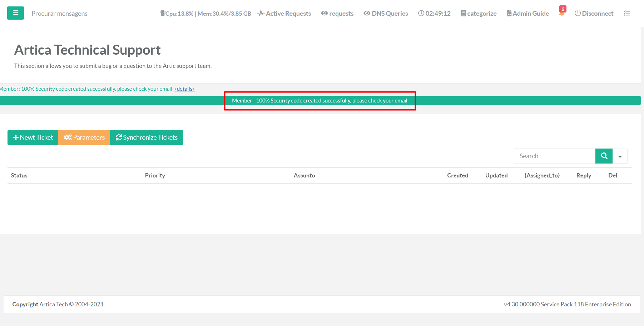
Task: Open the requests eye view
Action: (337, 14)
